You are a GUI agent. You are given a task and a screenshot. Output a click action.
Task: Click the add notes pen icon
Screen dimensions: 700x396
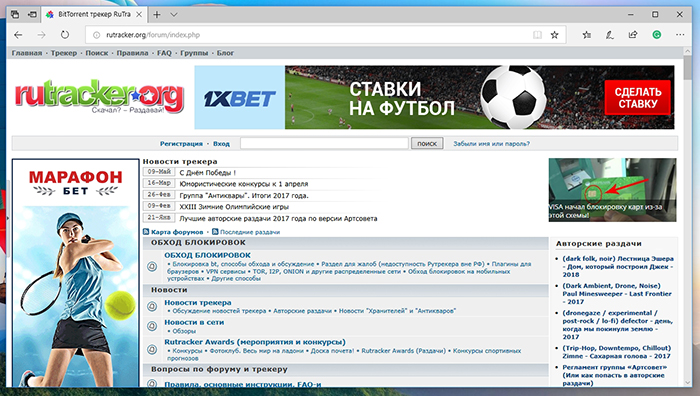point(610,35)
